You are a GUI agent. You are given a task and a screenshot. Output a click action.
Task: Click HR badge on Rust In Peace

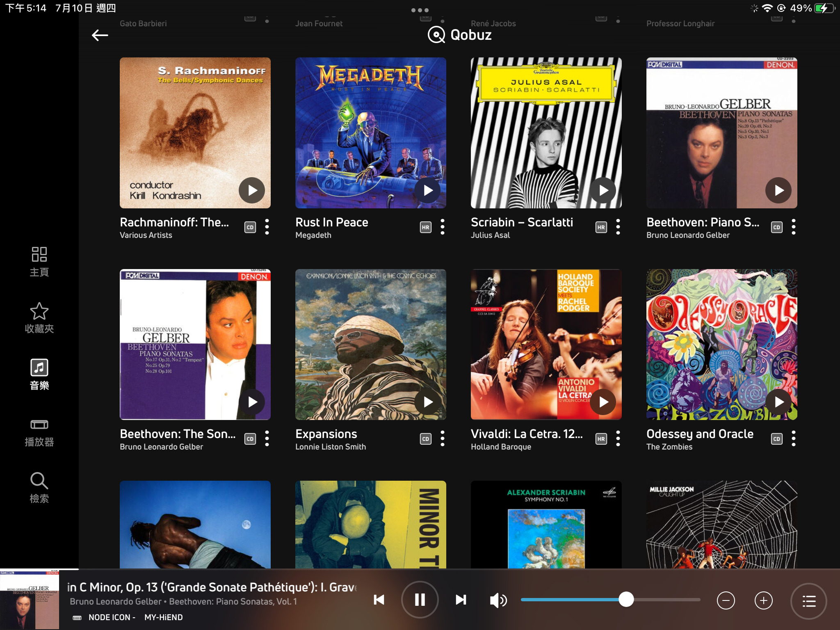point(426,227)
